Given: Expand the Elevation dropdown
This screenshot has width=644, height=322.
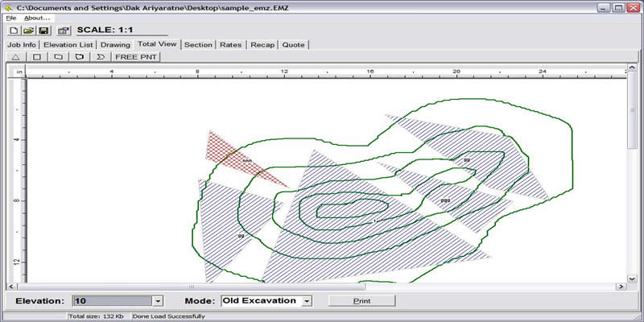Looking at the screenshot, I should coord(158,301).
